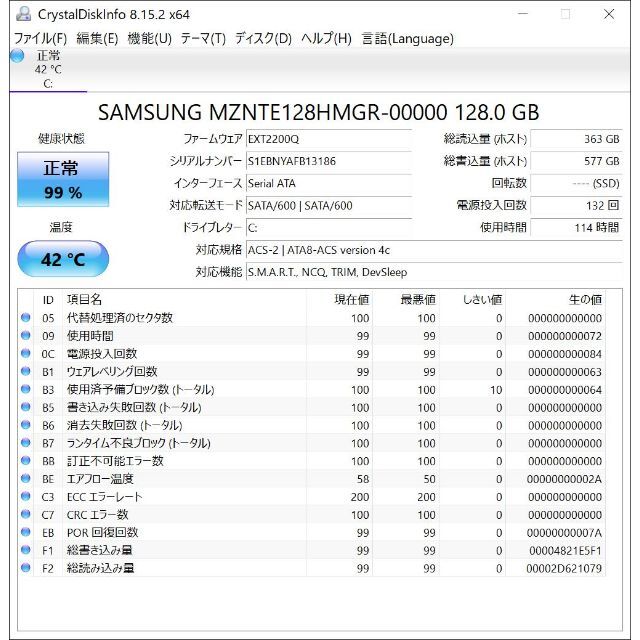Image resolution: width=640 pixels, height=640 pixels.
Task: Click the features field S.M.A.R.T., NCQ, TRIM, DevSleep
Action: click(434, 272)
